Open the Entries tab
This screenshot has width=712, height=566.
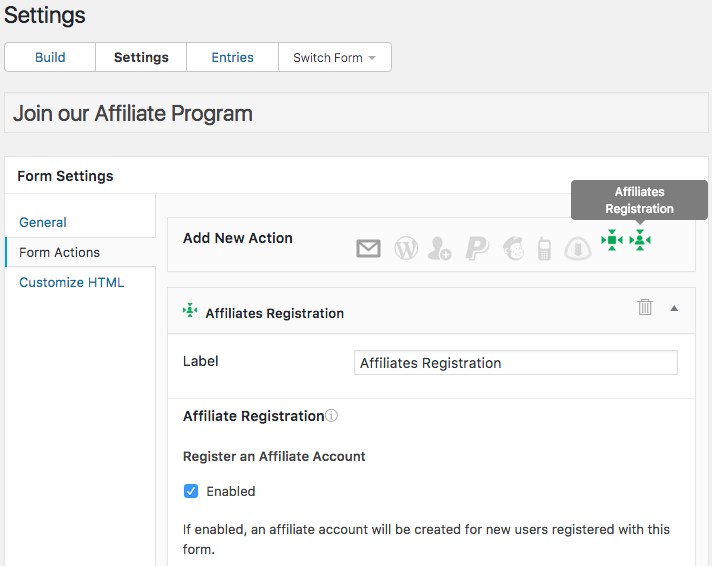pos(232,57)
